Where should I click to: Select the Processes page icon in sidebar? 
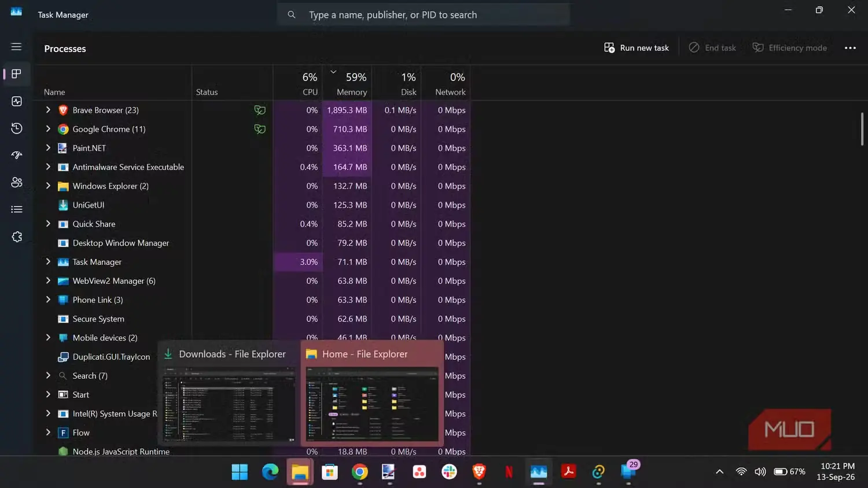[x=16, y=74]
